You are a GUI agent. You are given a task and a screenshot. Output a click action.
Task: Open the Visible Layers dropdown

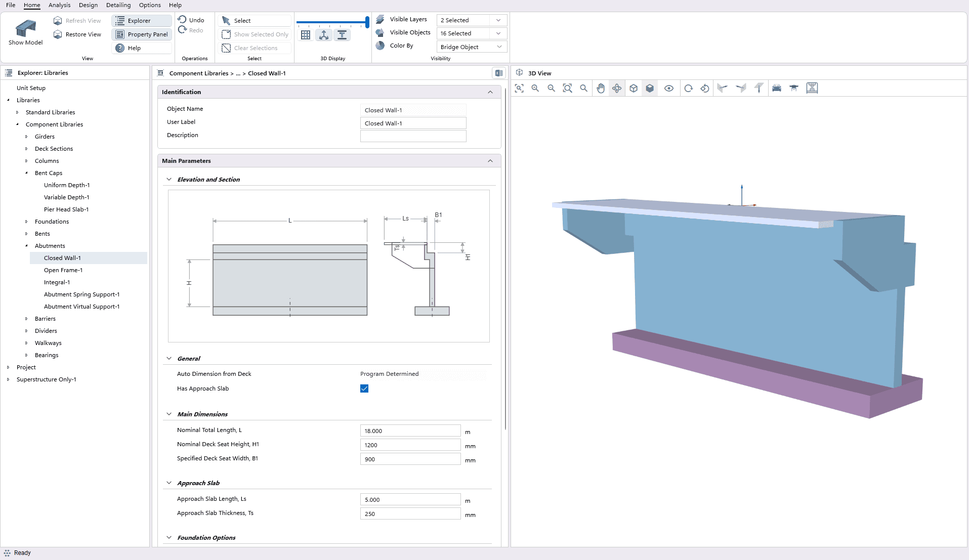coord(471,20)
